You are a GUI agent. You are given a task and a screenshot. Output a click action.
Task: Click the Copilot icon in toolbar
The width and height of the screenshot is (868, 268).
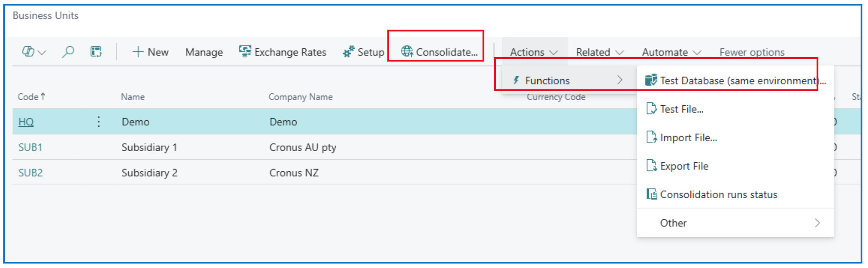(x=29, y=52)
